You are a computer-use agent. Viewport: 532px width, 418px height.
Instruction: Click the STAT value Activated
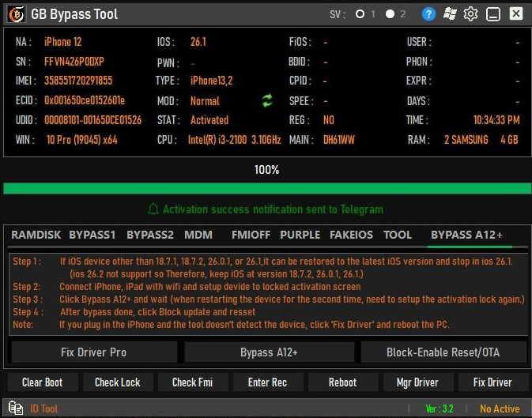pyautogui.click(x=209, y=120)
